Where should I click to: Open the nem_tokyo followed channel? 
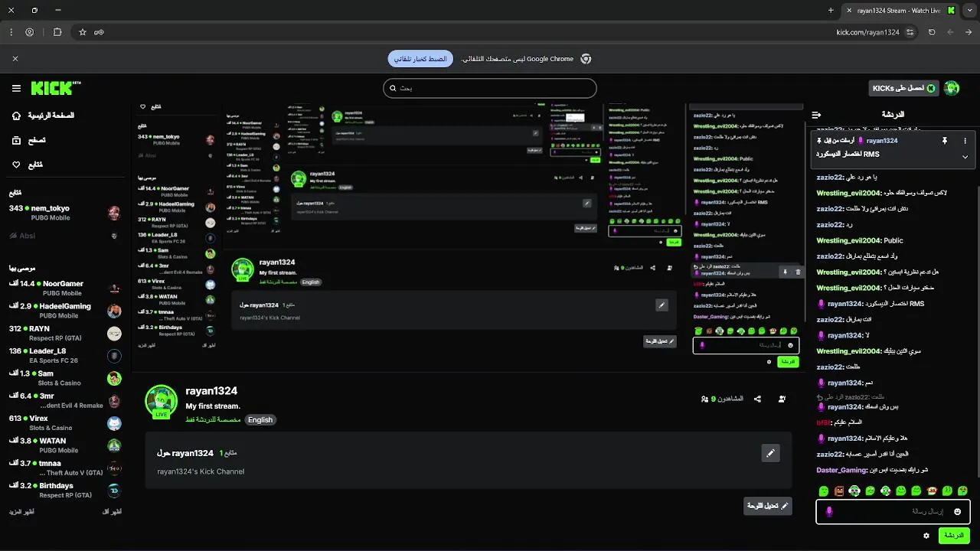[65, 213]
